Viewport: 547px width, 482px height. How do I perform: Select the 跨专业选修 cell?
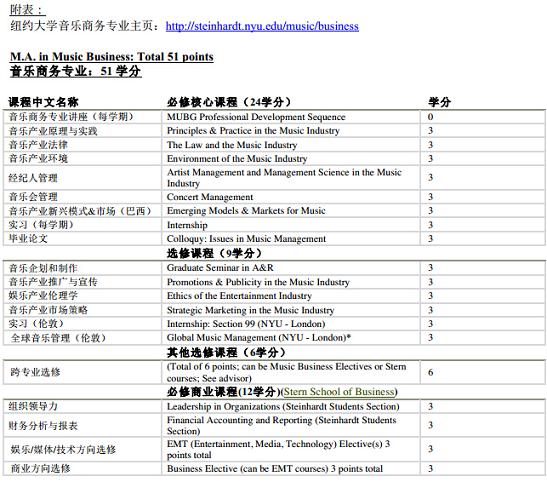[82, 372]
